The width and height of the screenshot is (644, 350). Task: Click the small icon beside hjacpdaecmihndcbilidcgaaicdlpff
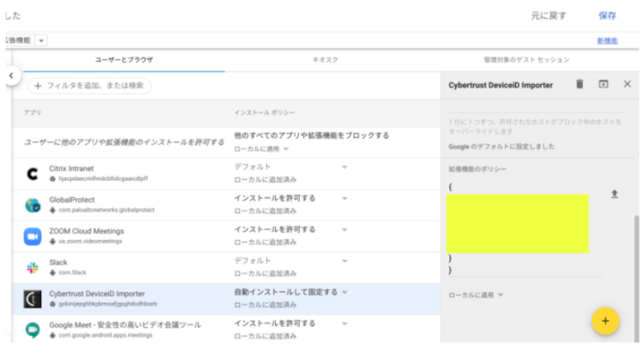(x=52, y=179)
